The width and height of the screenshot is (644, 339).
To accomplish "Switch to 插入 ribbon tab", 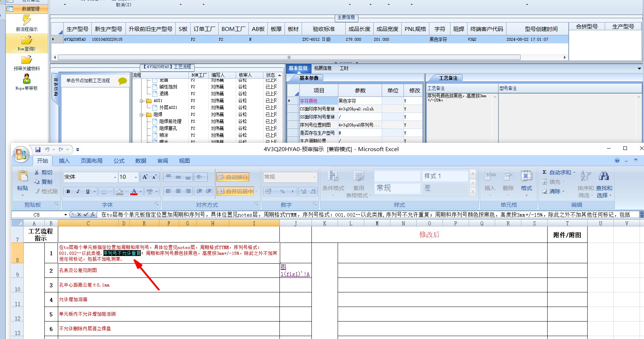I will (64, 161).
